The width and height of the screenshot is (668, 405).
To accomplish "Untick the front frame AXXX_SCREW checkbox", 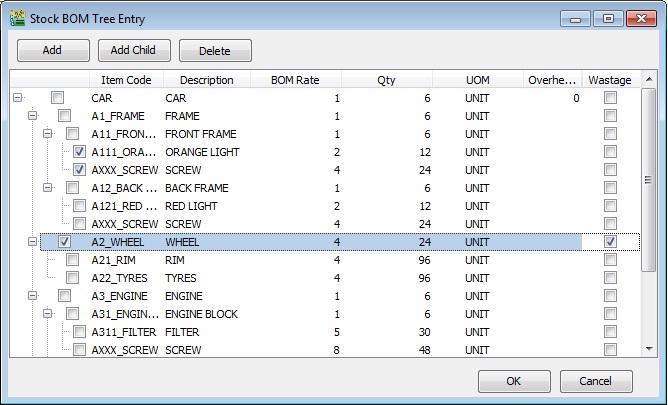I will coord(79,169).
